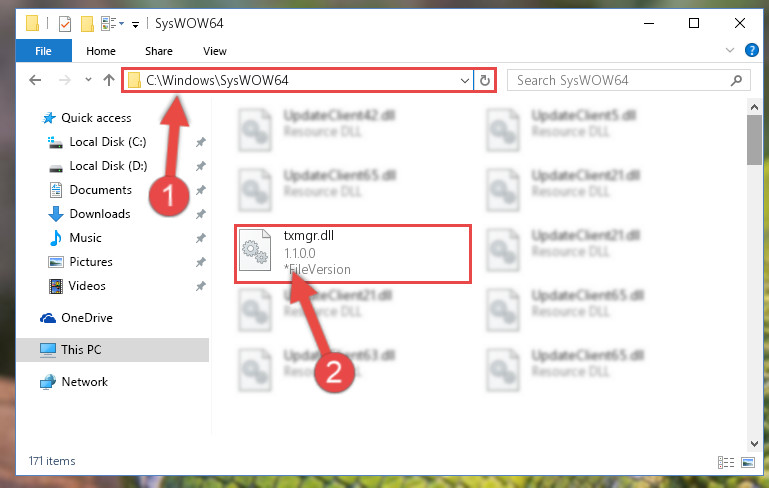Refresh the SysWOW64 folder view
This screenshot has width=769, height=488.
(485, 80)
